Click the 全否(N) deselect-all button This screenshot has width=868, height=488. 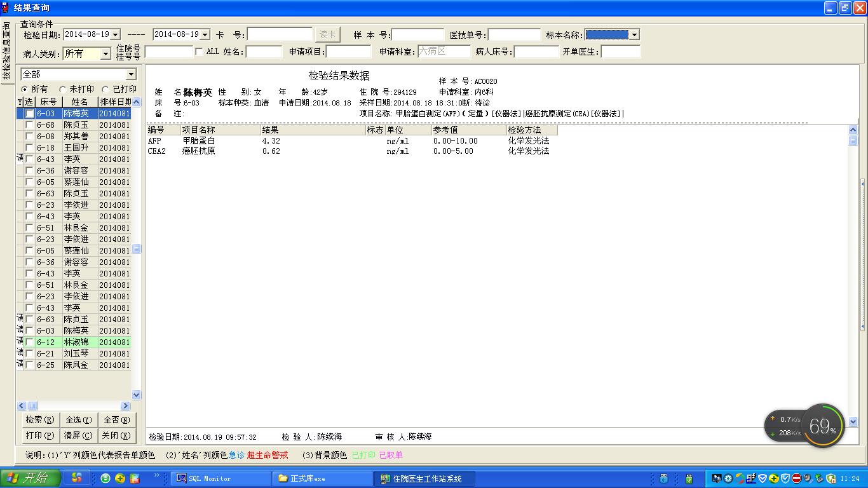click(x=117, y=420)
